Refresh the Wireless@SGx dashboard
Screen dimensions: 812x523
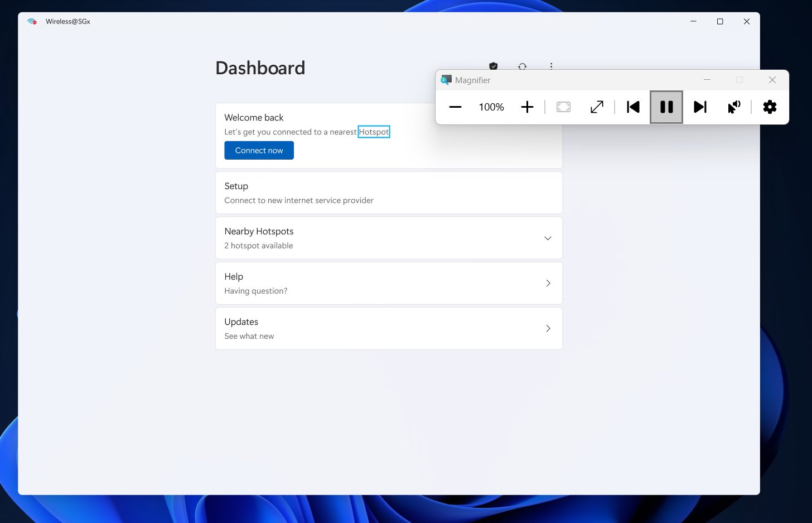pos(523,67)
